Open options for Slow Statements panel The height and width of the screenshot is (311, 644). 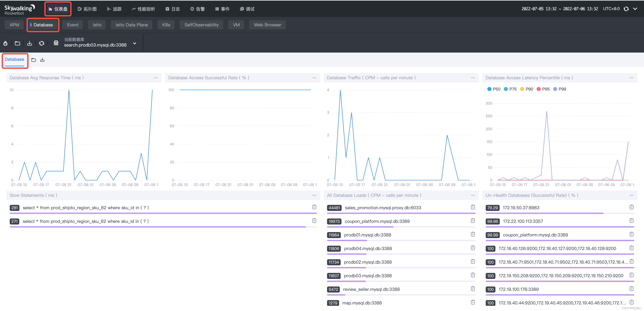coord(314,195)
